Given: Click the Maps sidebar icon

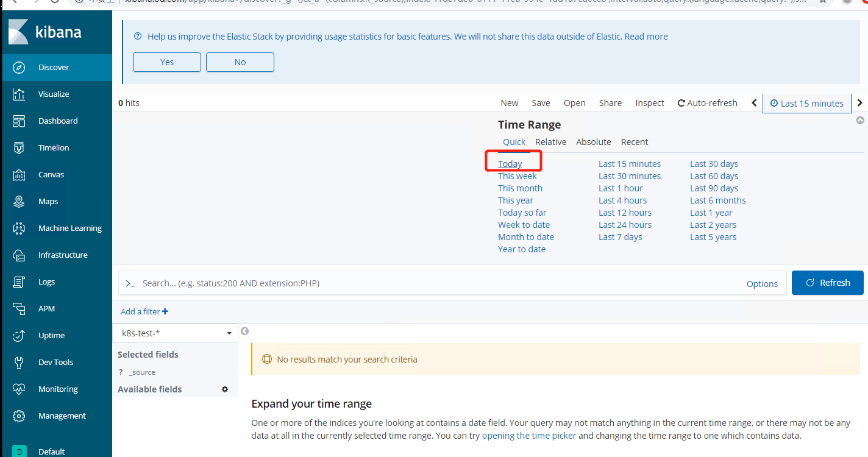Looking at the screenshot, I should pos(19,202).
